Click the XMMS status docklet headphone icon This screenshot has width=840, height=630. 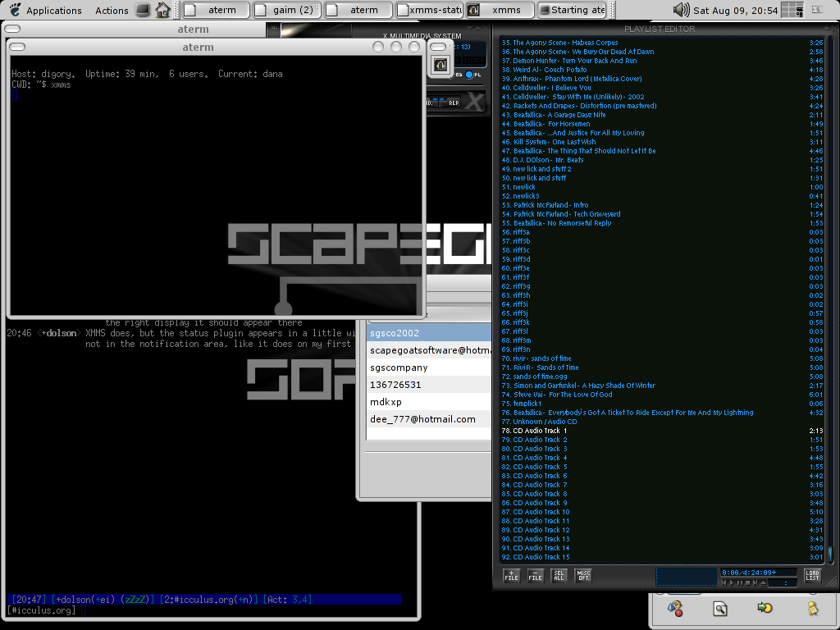pyautogui.click(x=441, y=66)
